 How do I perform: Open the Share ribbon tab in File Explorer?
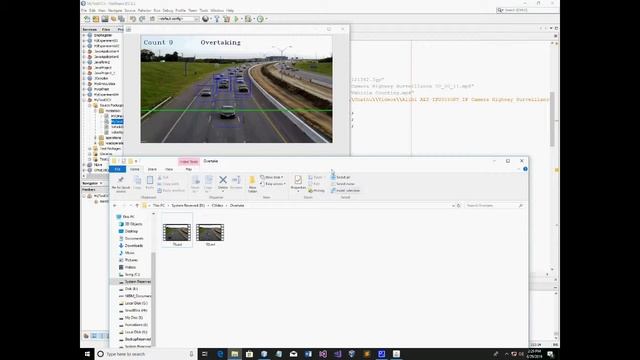tap(152, 169)
